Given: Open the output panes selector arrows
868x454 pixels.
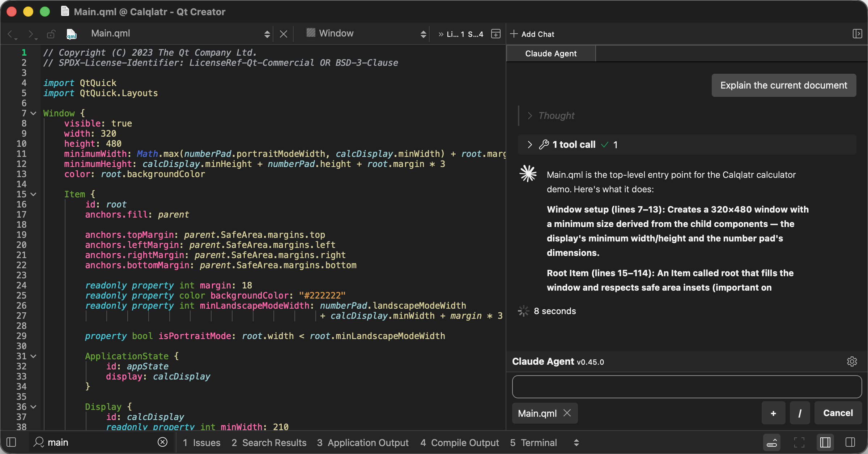Looking at the screenshot, I should [576, 442].
